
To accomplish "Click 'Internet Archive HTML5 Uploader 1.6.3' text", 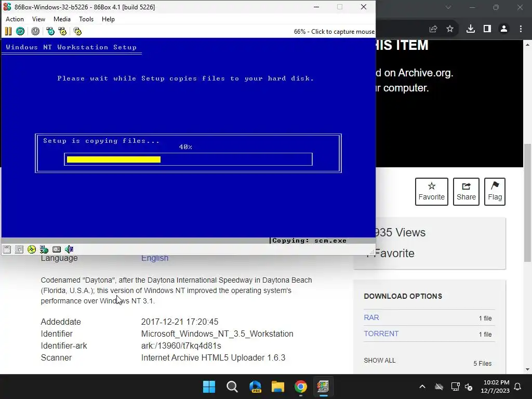I will pos(213,357).
